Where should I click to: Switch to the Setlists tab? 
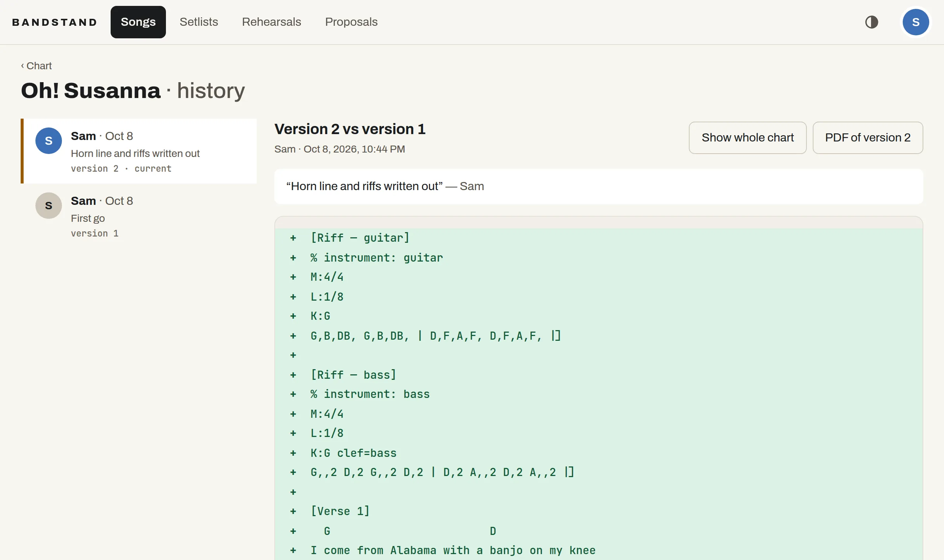point(199,22)
